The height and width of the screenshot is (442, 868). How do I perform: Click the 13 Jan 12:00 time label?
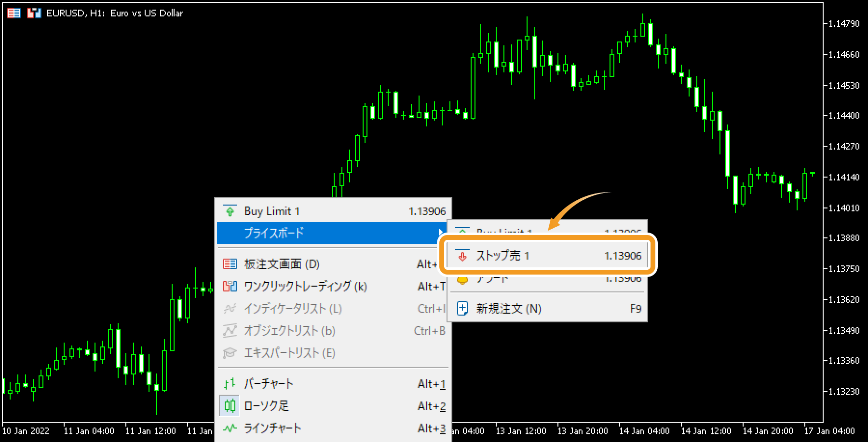pyautogui.click(x=521, y=431)
